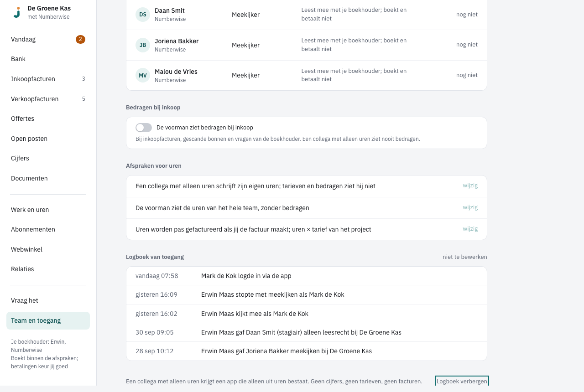This screenshot has width=584, height=392.
Task: Go to Bank in the sidebar
Action: [48, 59]
